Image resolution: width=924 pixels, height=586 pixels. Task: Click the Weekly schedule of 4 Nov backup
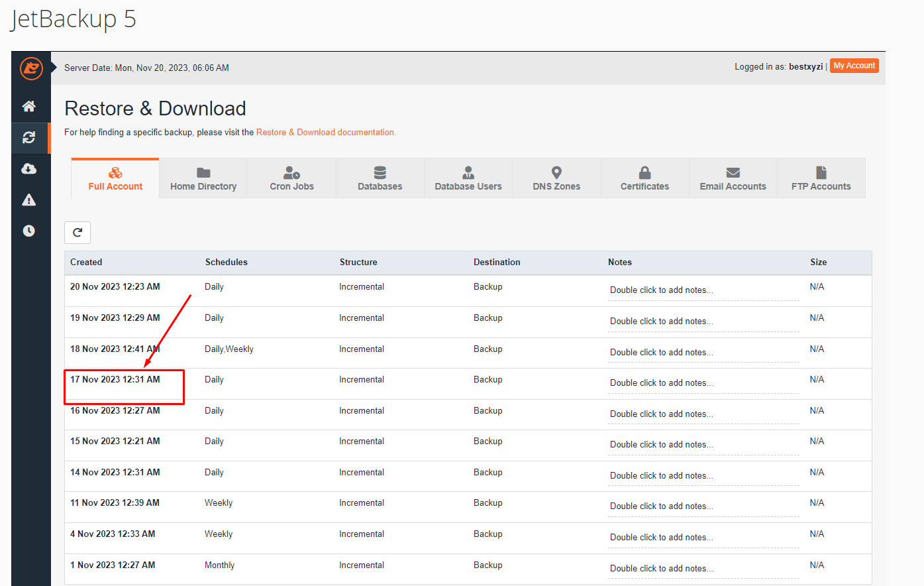[x=219, y=534]
